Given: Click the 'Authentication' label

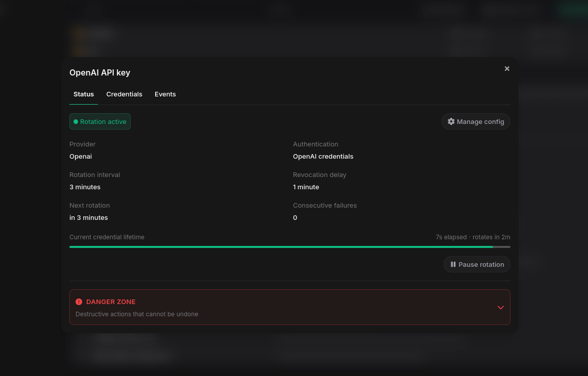Looking at the screenshot, I should [315, 144].
